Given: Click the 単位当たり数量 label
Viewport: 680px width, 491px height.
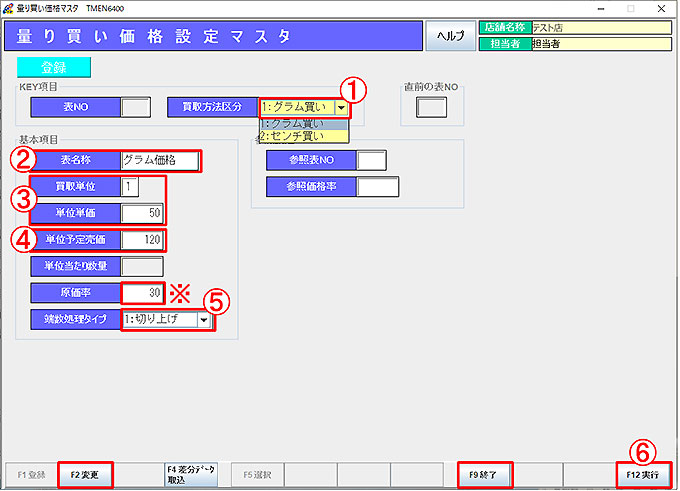Looking at the screenshot, I should coord(76,266).
